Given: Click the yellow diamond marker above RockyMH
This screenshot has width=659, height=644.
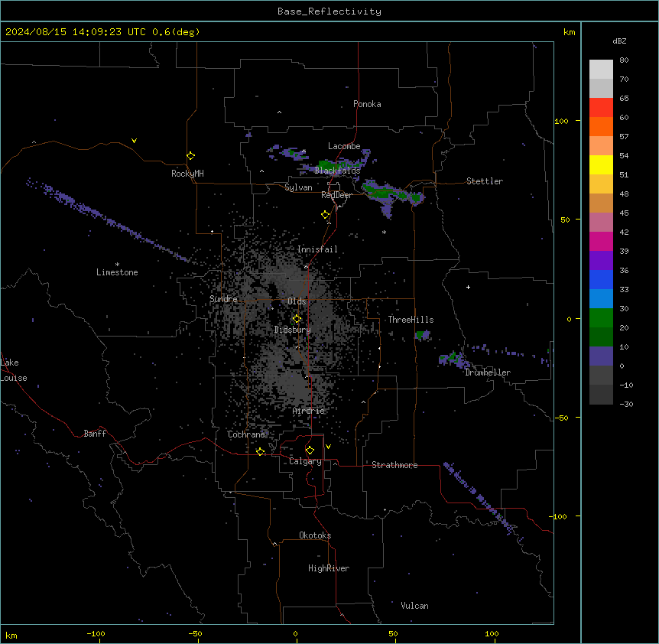Looking at the screenshot, I should (x=191, y=156).
